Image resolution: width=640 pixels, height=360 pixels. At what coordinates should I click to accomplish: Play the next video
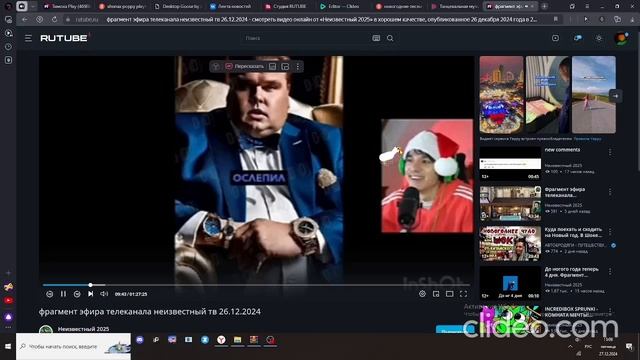point(91,294)
